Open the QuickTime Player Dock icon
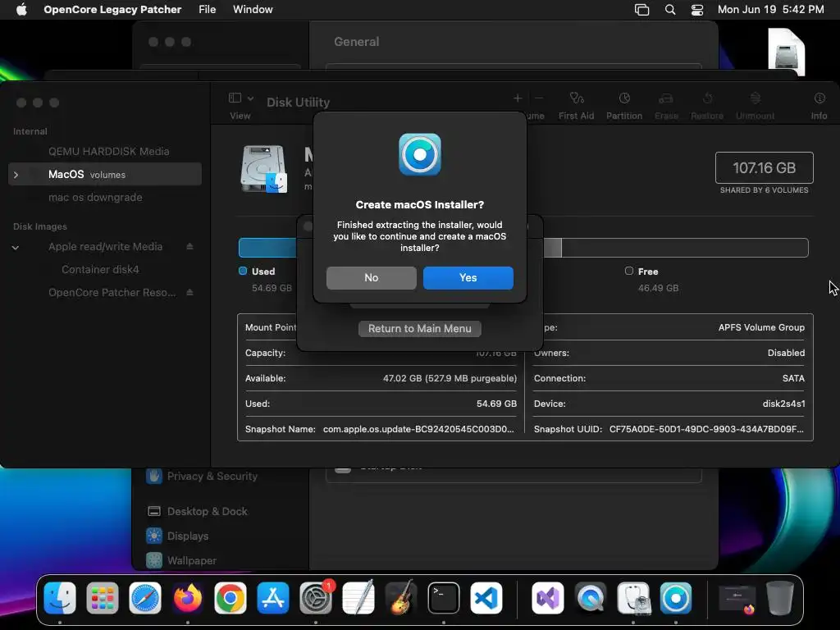The width and height of the screenshot is (840, 630). (x=591, y=598)
